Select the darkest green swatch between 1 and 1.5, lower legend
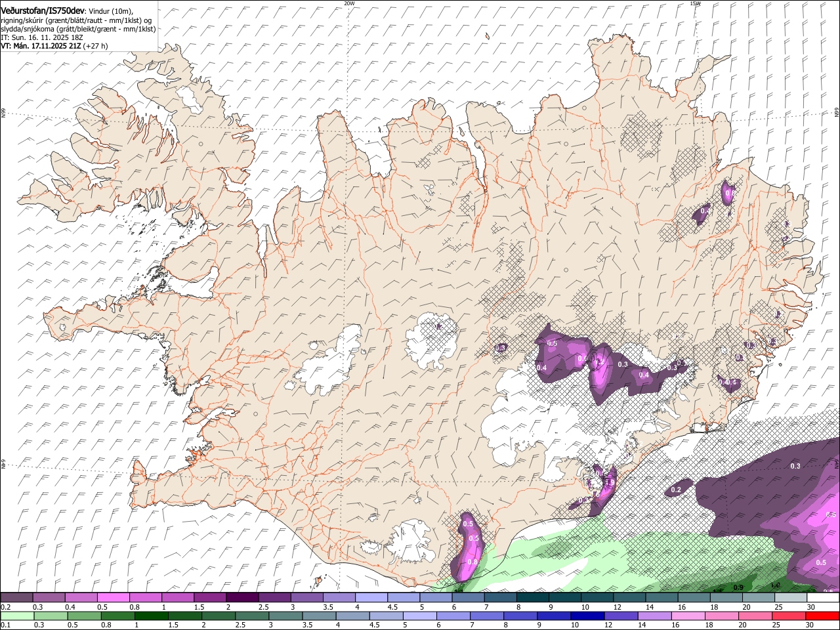This screenshot has height=630, width=840. point(152,616)
